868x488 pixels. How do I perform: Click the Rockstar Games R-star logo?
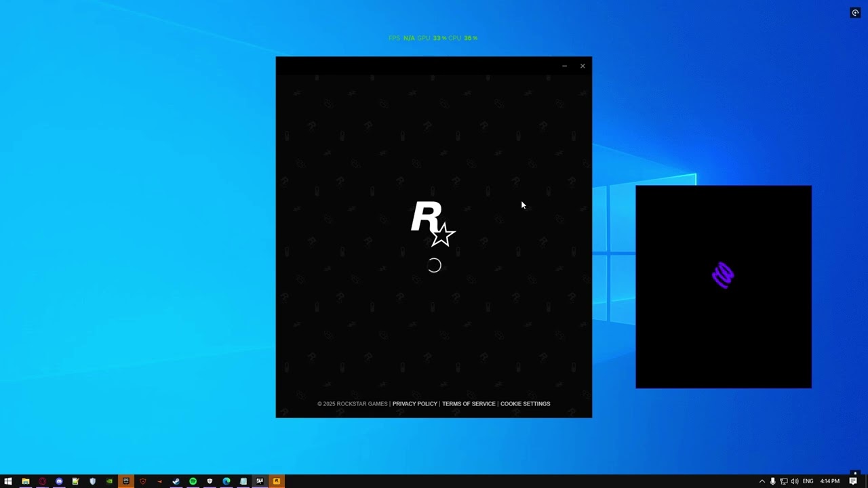[x=433, y=224]
